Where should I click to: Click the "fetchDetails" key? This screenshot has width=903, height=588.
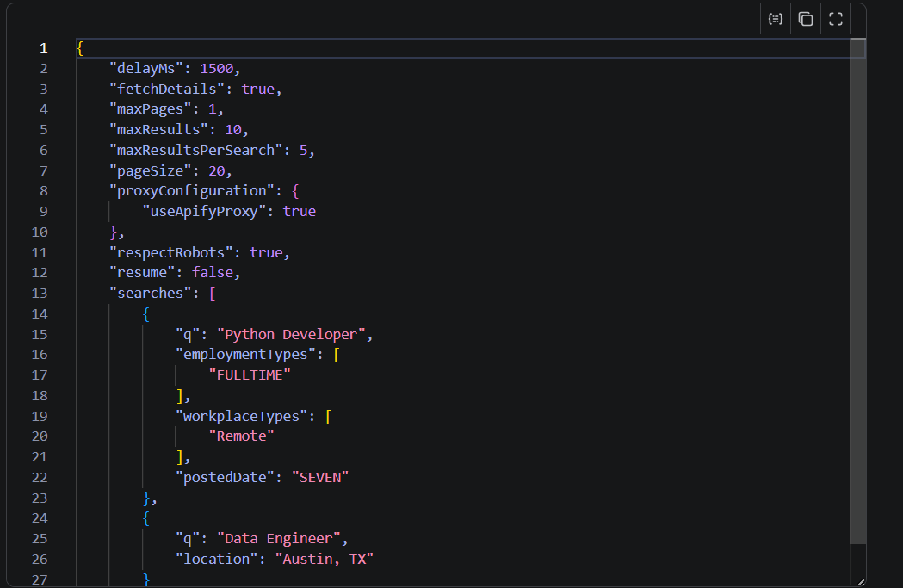pos(167,90)
